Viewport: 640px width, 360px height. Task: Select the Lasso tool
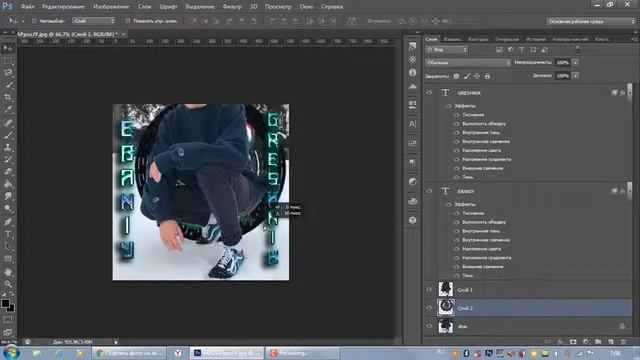pos(8,73)
